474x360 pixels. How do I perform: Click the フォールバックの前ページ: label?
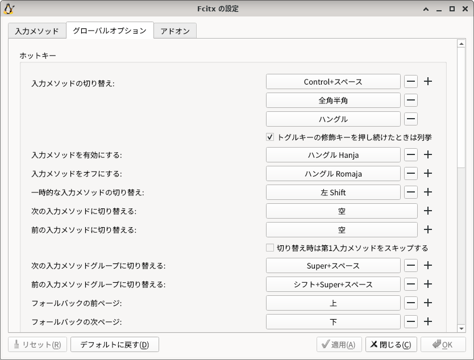click(x=77, y=303)
